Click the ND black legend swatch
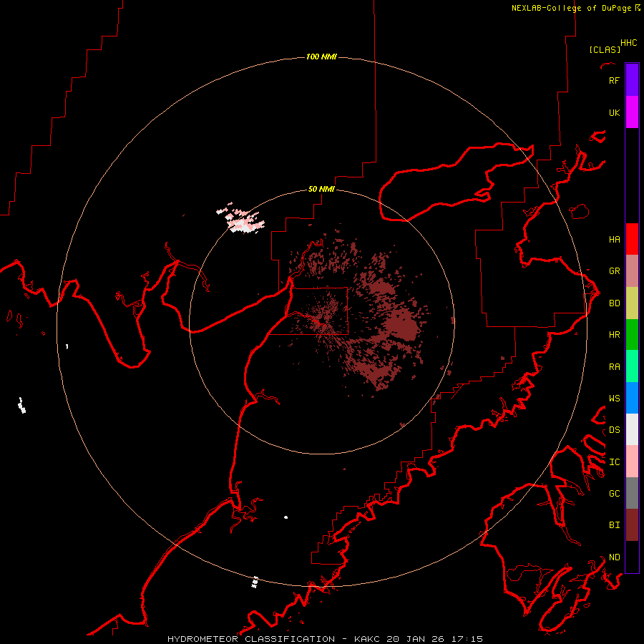 pyautogui.click(x=632, y=557)
